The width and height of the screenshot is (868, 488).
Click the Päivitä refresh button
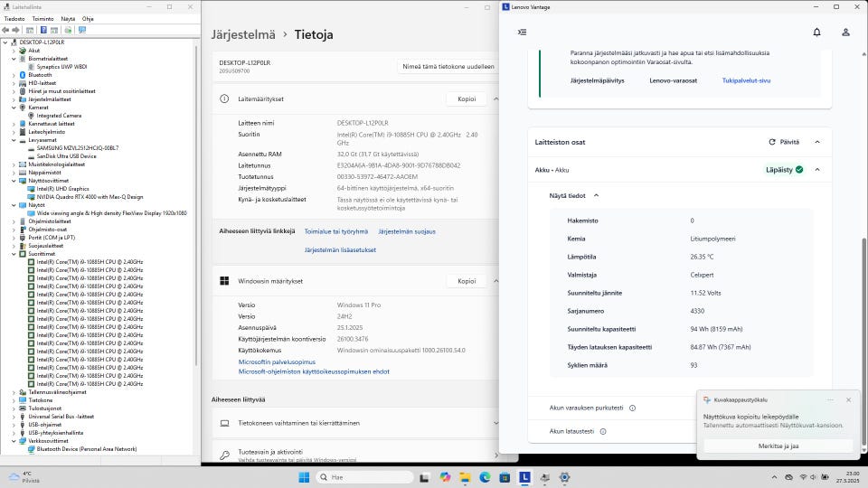pyautogui.click(x=783, y=142)
